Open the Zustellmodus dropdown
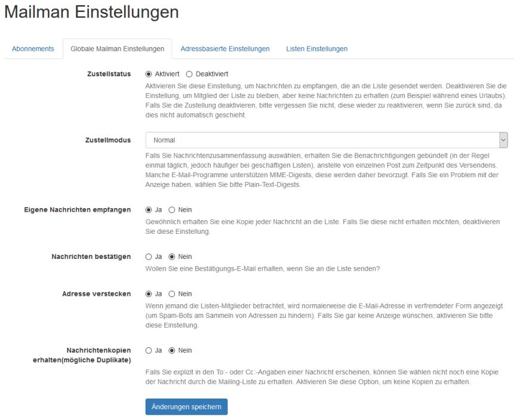514x420 pixels. [x=322, y=140]
